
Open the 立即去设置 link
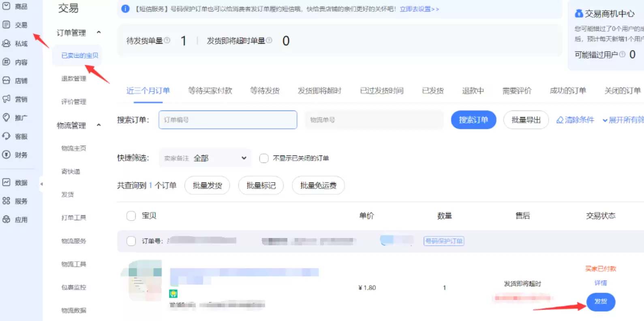pyautogui.click(x=419, y=9)
